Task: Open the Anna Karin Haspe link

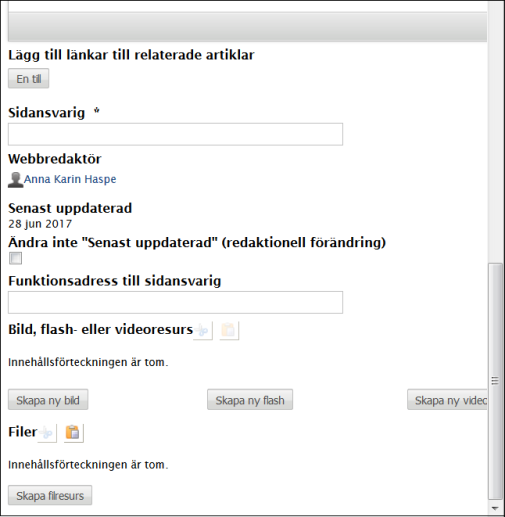Action: click(70, 179)
